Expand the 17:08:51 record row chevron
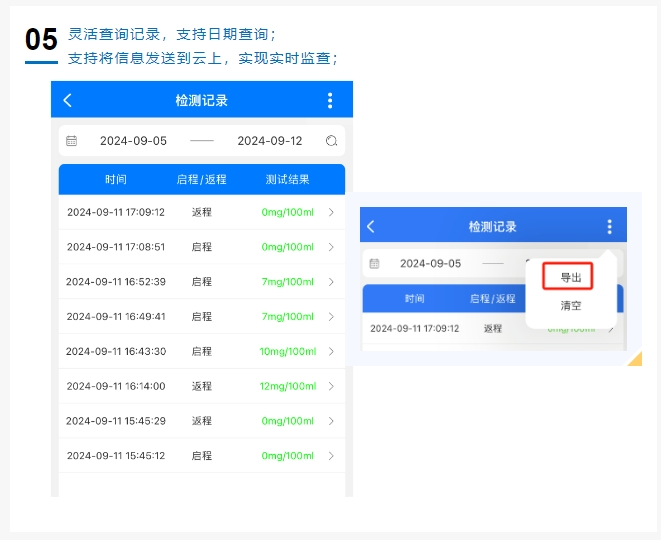Screen dimensions: 661x540 pyautogui.click(x=331, y=247)
